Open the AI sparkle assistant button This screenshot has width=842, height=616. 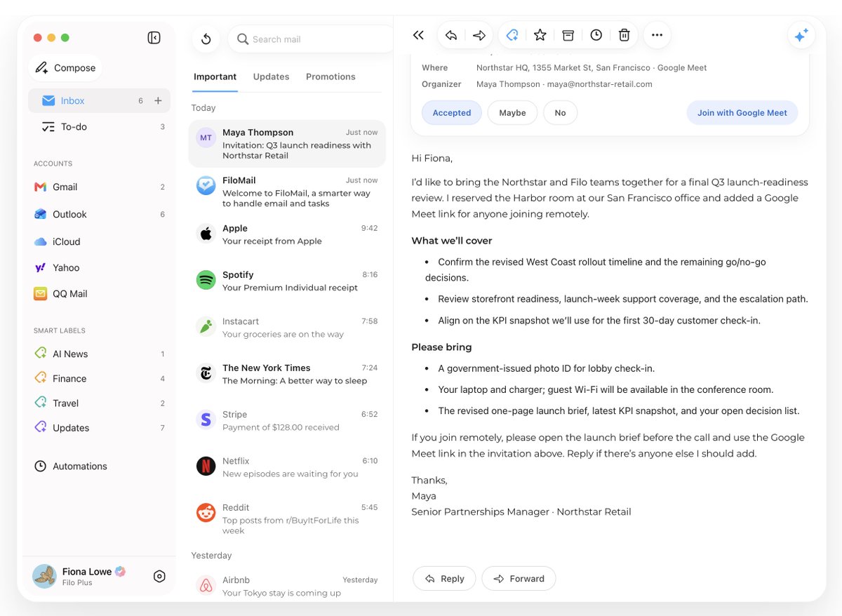(x=801, y=35)
